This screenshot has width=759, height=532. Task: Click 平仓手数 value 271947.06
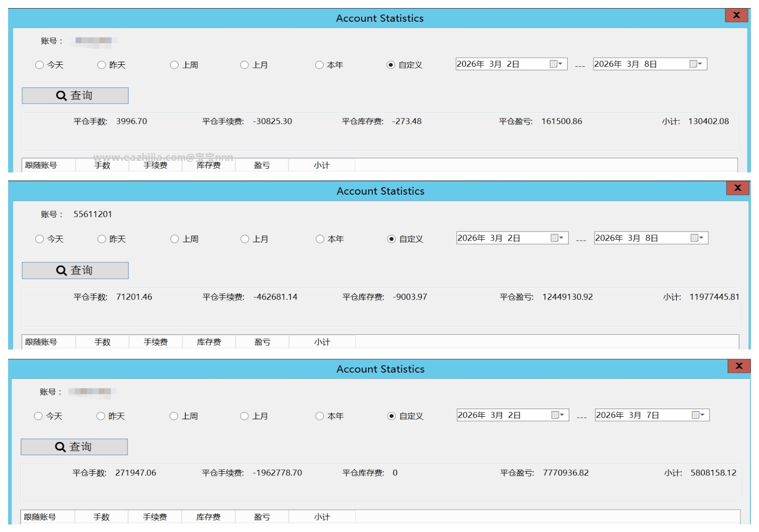tap(136, 473)
